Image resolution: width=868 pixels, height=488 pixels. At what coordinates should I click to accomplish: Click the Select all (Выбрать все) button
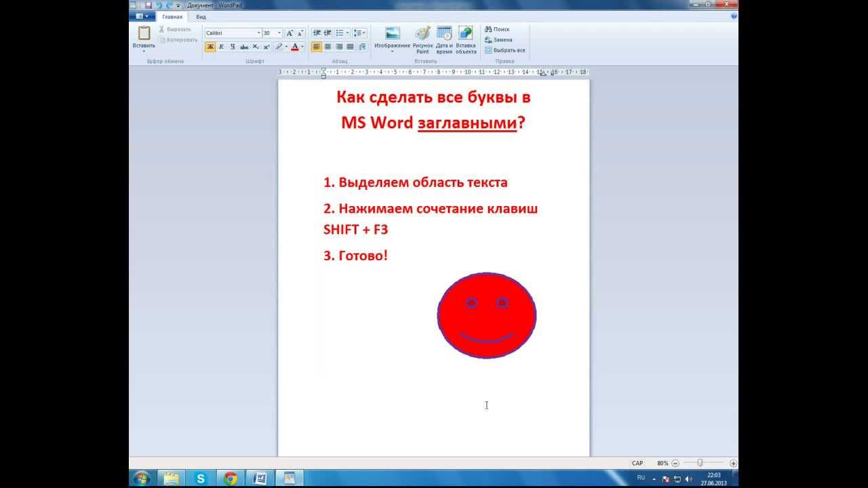pyautogui.click(x=505, y=50)
